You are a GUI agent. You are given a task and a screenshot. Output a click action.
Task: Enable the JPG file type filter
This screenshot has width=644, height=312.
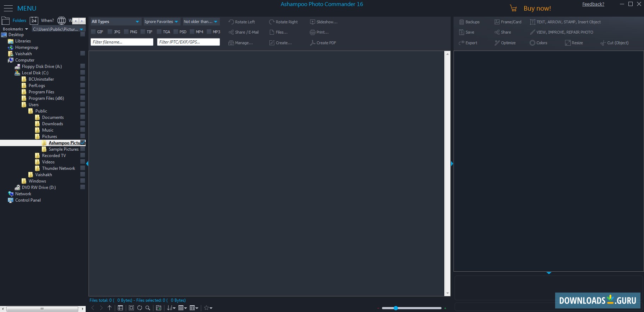point(110,32)
